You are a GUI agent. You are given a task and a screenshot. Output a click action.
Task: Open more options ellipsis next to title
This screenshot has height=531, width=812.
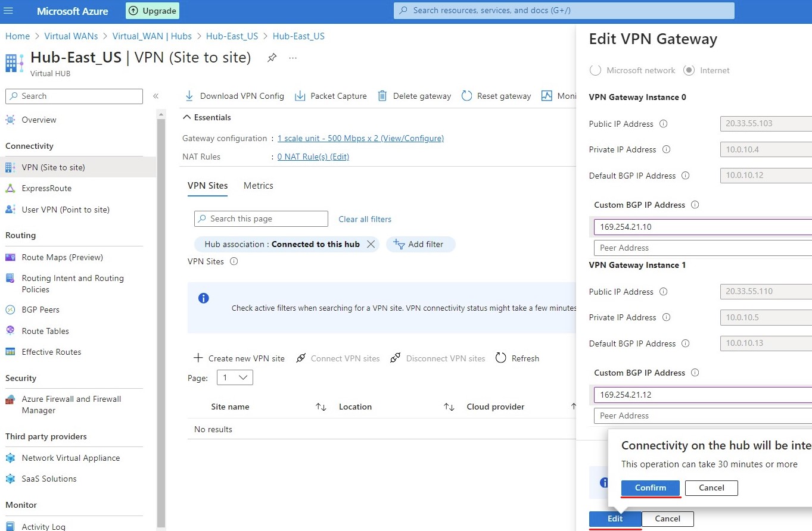tap(293, 58)
